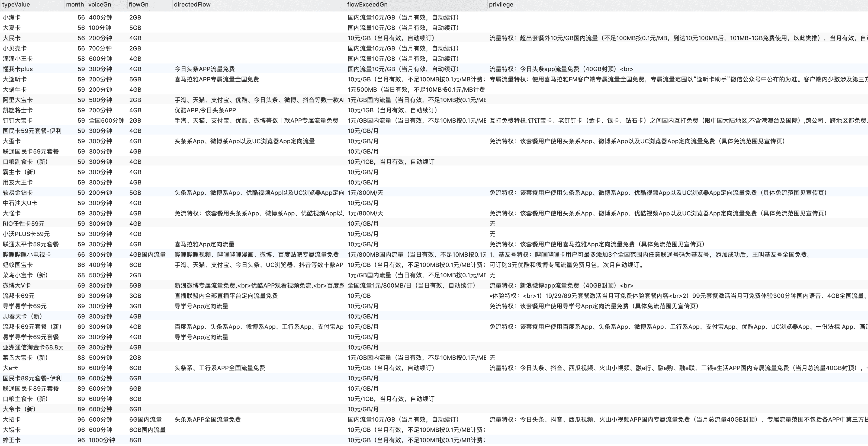Select the 滴滴小王卡 cell
868x446 pixels.
coord(18,59)
